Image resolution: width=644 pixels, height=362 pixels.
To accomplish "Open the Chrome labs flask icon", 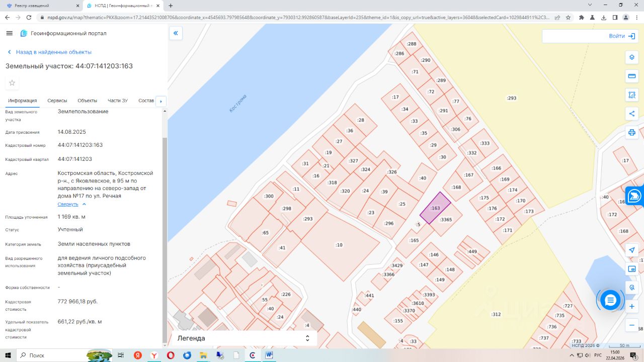I will coord(593,17).
